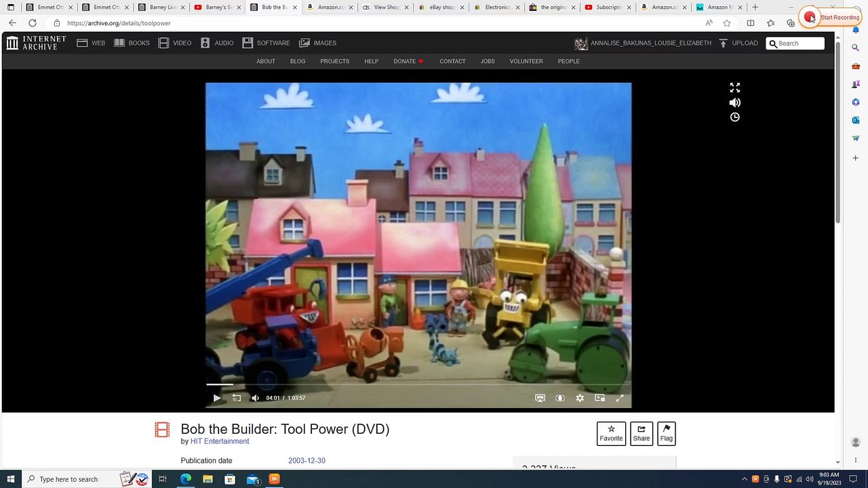Open the BOOKS media menu
Viewport: 868px width, 488px height.
coord(132,43)
